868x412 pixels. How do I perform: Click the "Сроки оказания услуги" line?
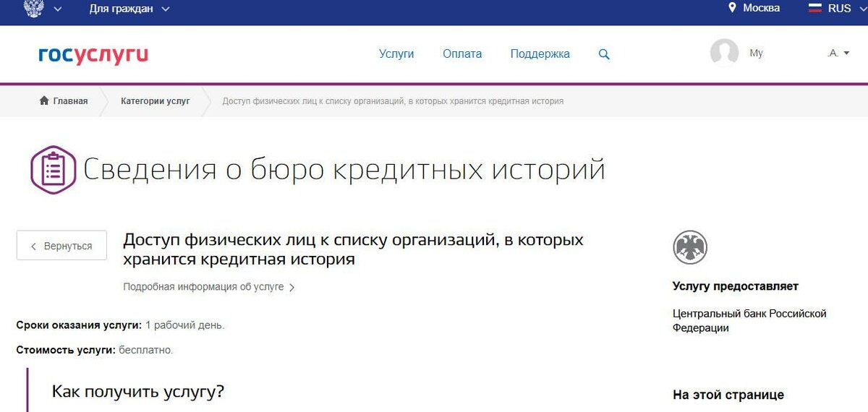121,325
